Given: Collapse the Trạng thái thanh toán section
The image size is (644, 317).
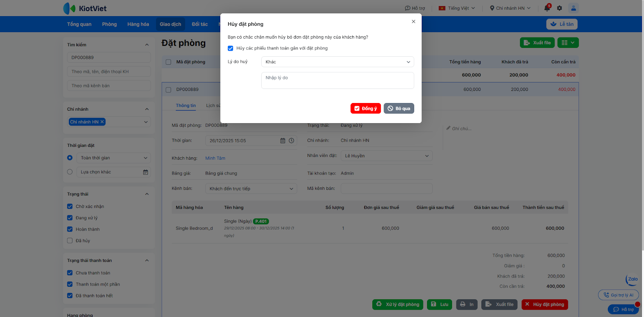Looking at the screenshot, I should [x=147, y=260].
